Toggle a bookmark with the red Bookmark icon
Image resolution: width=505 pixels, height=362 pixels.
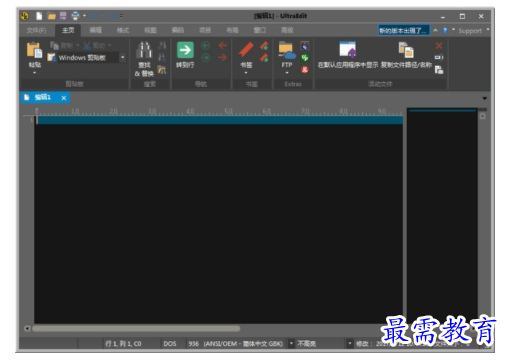pos(246,50)
